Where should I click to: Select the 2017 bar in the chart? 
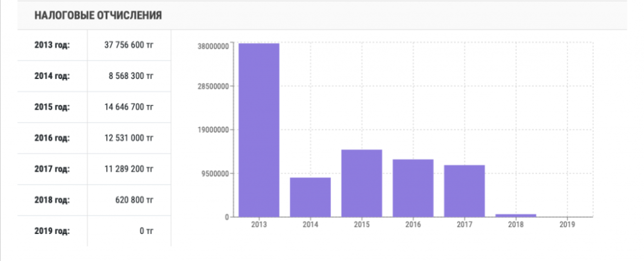[x=464, y=191]
